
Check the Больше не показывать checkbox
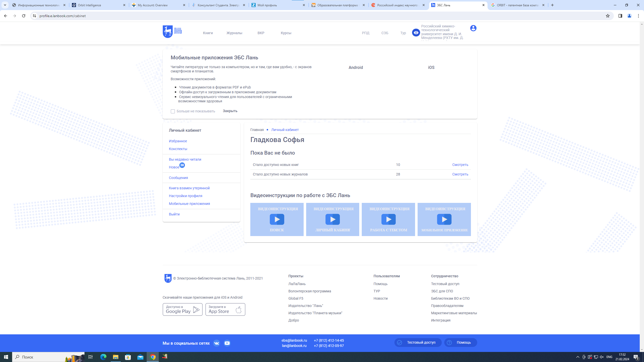pos(173,111)
